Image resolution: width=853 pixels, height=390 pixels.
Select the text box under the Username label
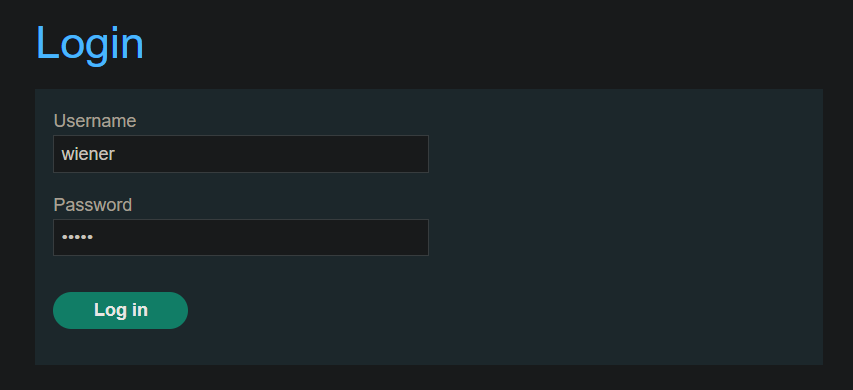coord(241,154)
